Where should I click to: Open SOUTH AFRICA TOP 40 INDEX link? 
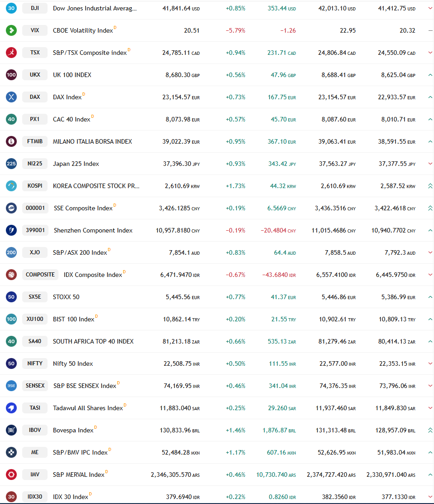93,341
